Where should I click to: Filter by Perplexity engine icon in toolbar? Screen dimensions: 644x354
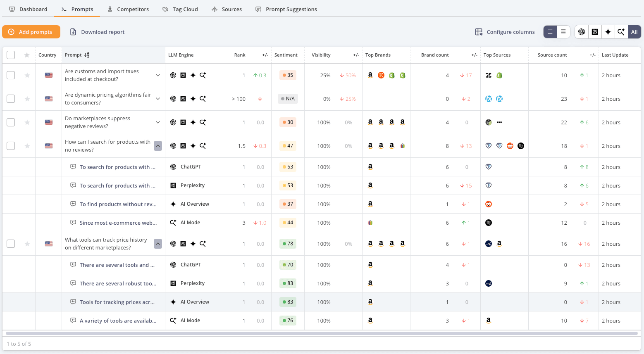coord(595,32)
